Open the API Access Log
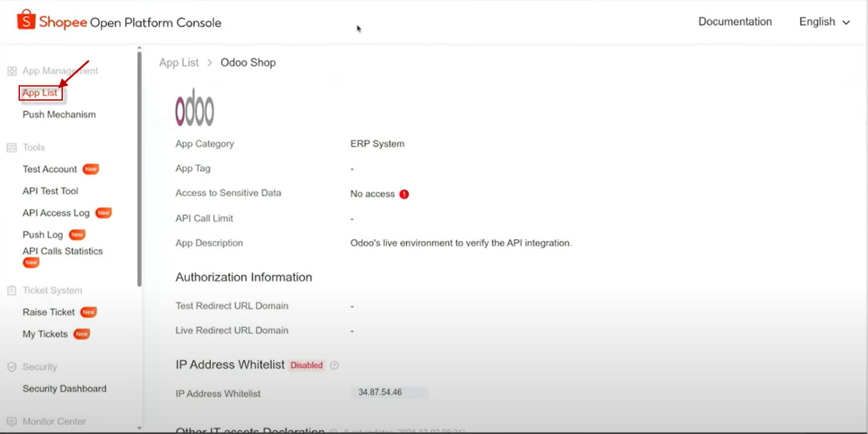Image resolution: width=868 pixels, height=434 pixels. [56, 213]
